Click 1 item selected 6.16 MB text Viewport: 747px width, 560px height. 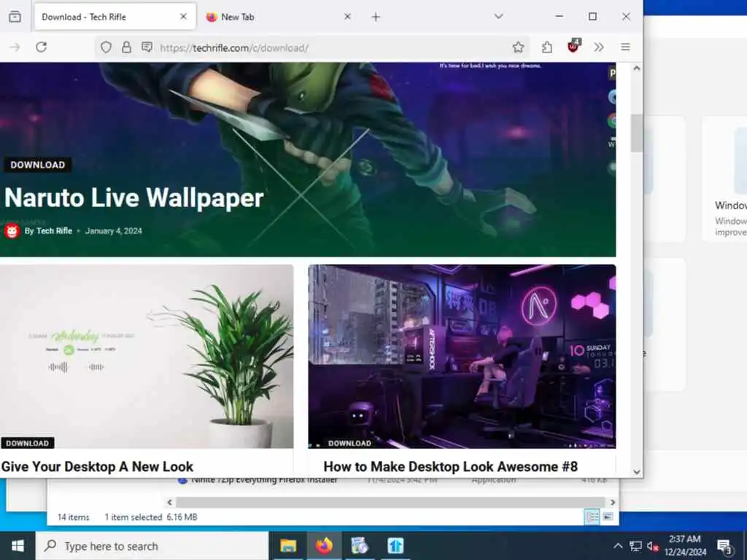pos(151,517)
